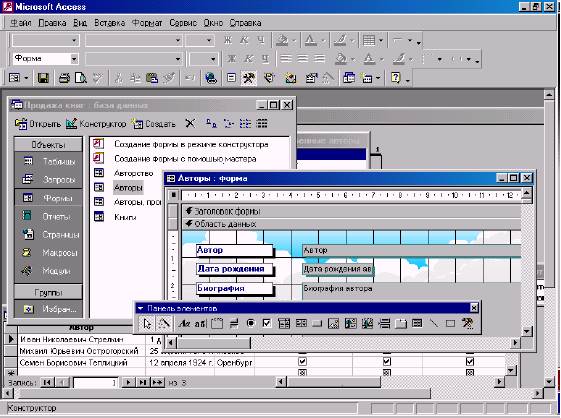
Task: Open font size dropdown in Форма toolbar row
Action: pyautogui.click(x=213, y=59)
